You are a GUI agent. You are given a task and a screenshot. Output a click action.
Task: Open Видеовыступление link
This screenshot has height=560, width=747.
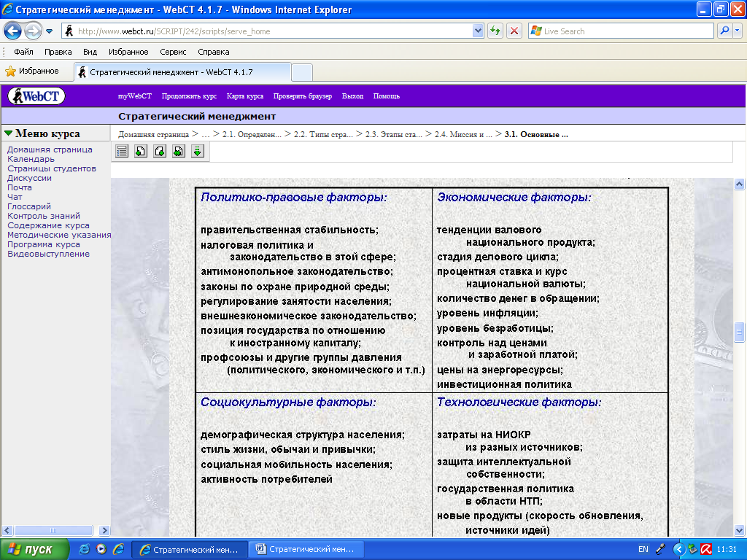(x=48, y=254)
